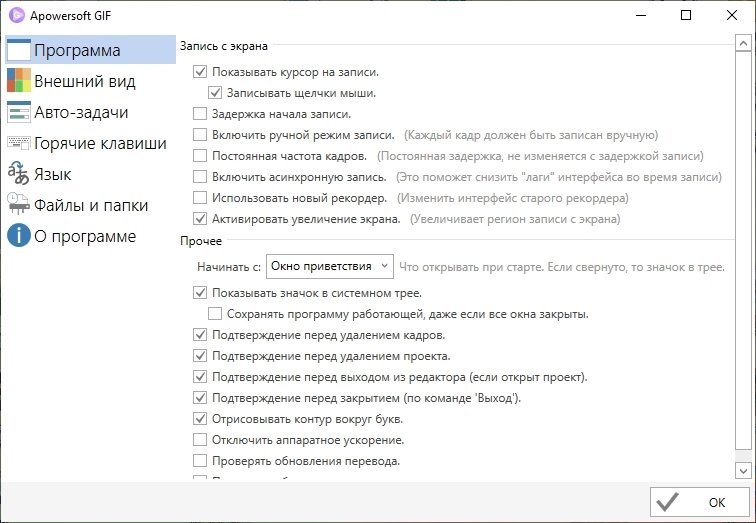The height and width of the screenshot is (523, 756).
Task: Enable Сохранять программу работающей option
Action: (215, 314)
